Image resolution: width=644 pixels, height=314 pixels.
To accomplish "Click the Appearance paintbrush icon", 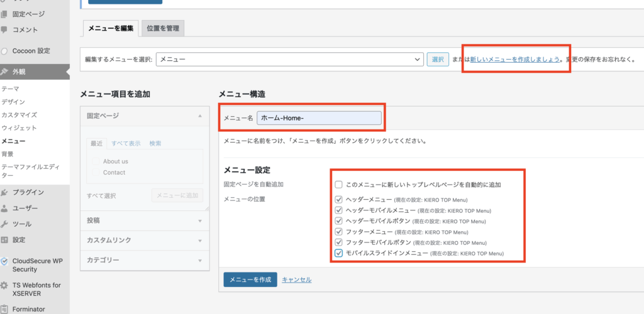I will pos(5,72).
